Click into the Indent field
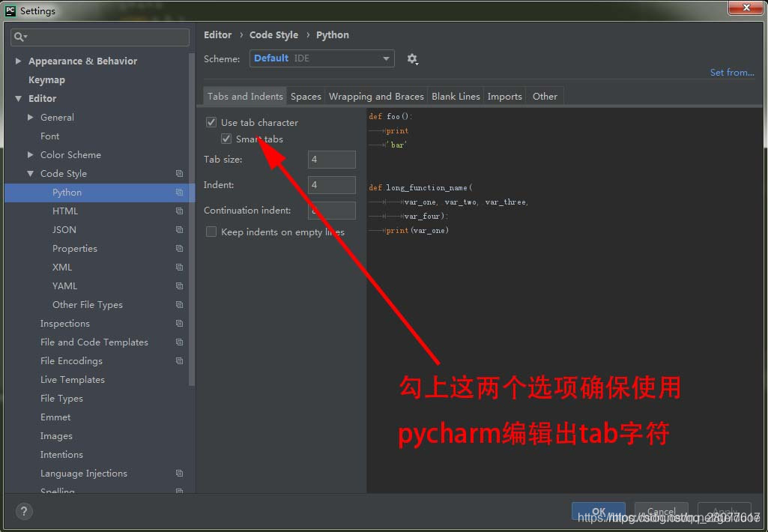The width and height of the screenshot is (768, 532). point(332,185)
